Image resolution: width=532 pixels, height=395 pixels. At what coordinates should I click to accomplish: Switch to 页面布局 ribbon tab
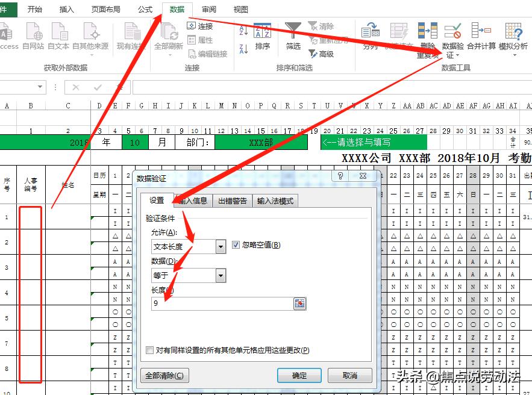tap(106, 9)
